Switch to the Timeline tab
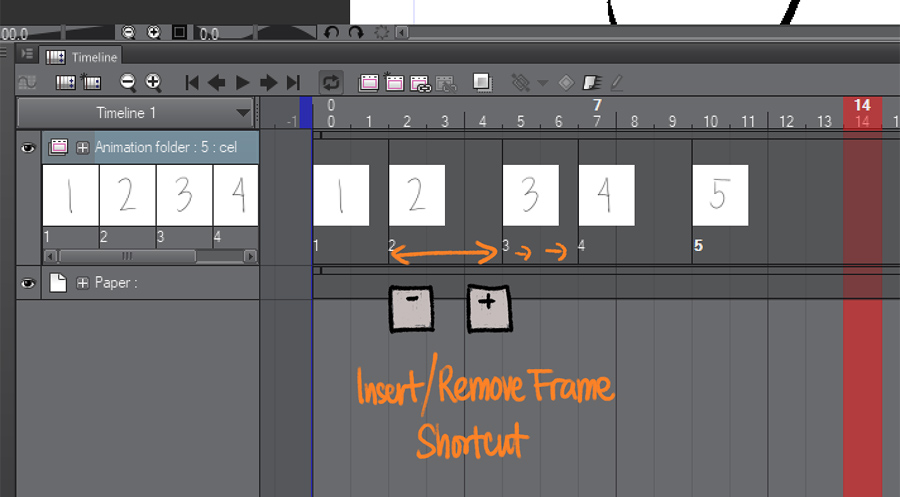This screenshot has height=497, width=900. coord(81,57)
